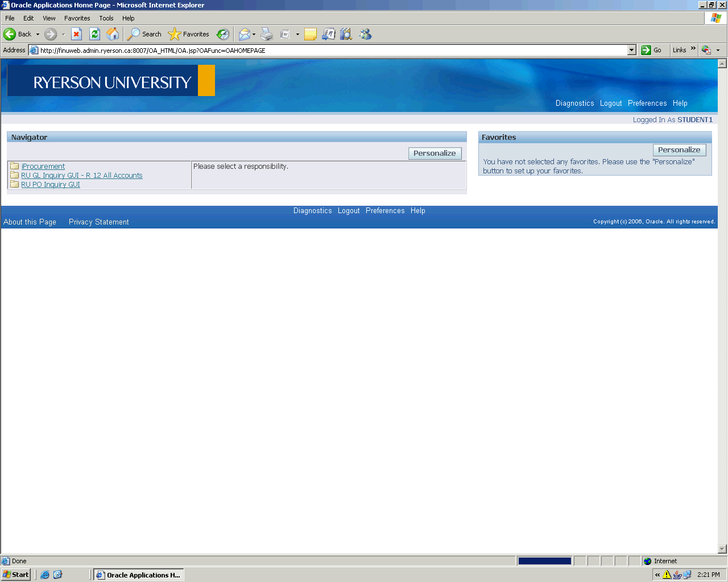Open the Mail toolbar icon

(x=244, y=34)
